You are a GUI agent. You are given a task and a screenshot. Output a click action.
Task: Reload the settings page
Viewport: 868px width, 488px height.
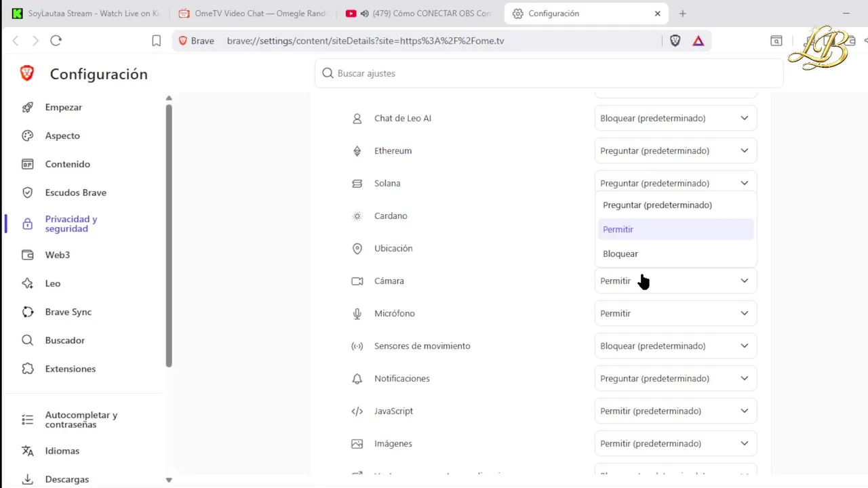56,41
